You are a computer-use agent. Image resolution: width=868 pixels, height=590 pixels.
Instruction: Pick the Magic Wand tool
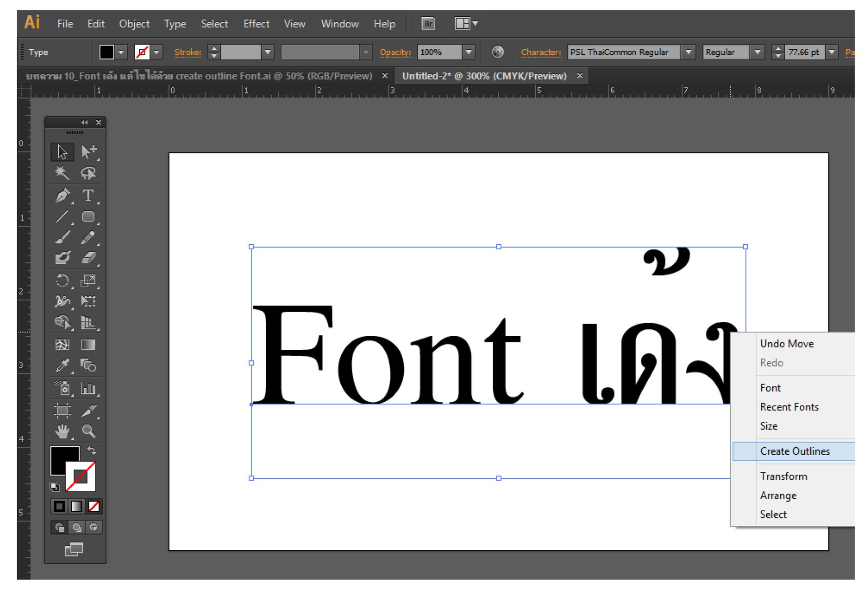(62, 173)
